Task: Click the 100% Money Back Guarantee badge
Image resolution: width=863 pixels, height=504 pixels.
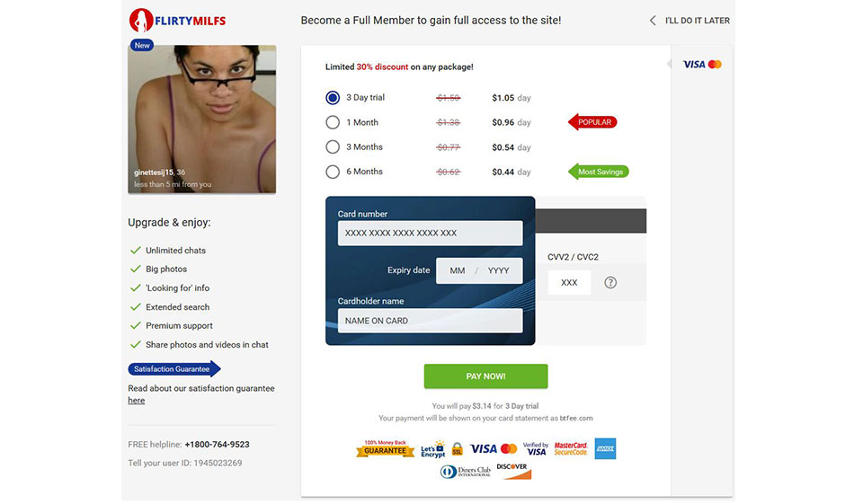Action: pyautogui.click(x=386, y=448)
